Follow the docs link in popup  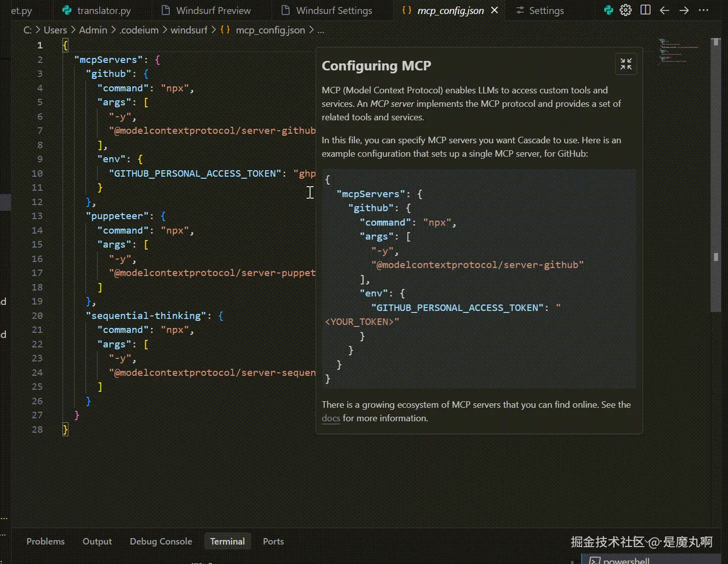pos(331,418)
